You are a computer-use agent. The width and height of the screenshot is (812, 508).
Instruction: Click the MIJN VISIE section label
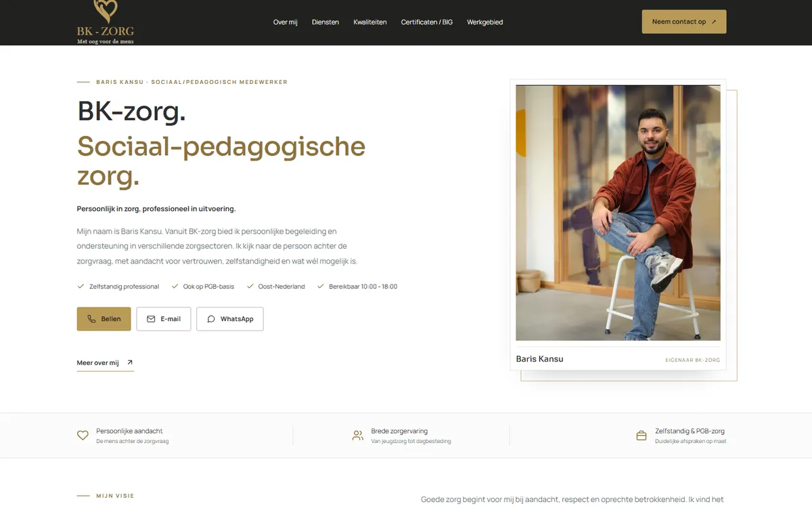[115, 496]
